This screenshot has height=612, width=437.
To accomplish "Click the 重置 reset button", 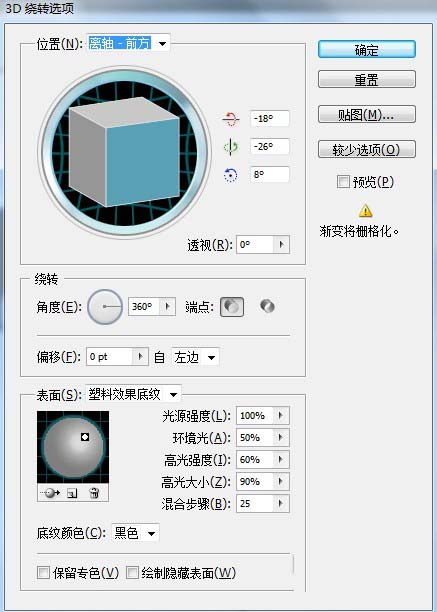I will point(366,80).
